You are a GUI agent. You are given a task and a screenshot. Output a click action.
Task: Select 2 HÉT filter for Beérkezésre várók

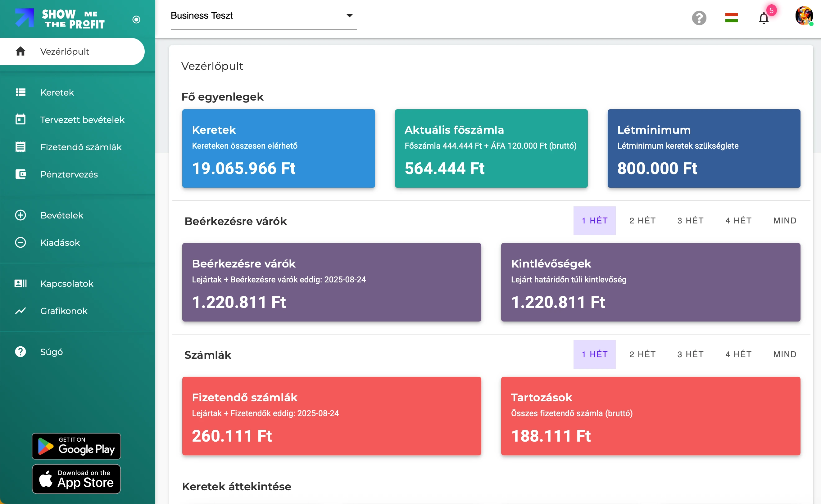coord(642,220)
